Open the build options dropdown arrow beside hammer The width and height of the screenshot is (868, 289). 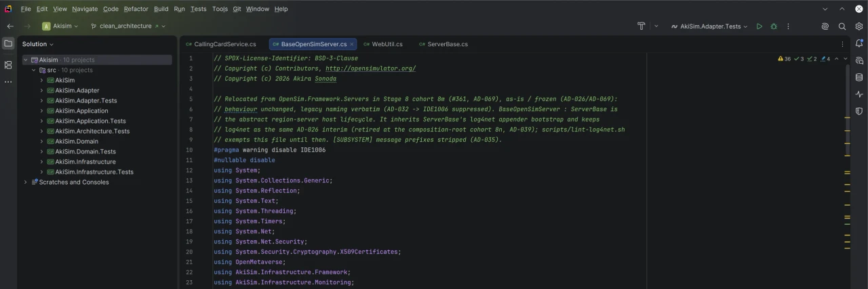[x=656, y=26]
